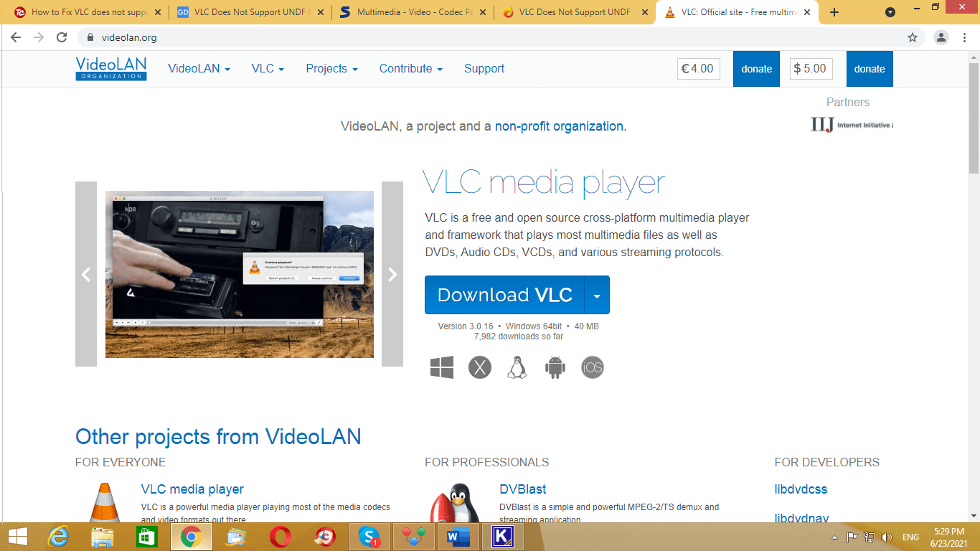Open the Windows Store taskbar icon
Viewport: 980px width, 551px height.
[147, 537]
